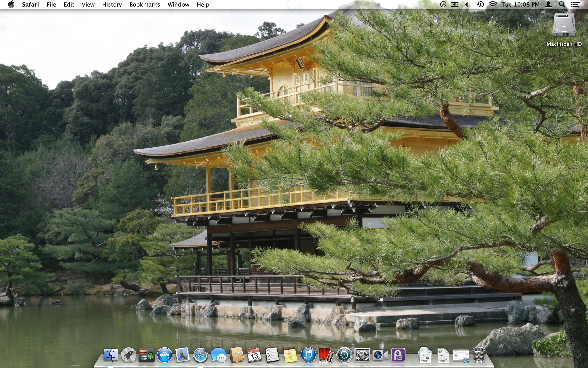The width and height of the screenshot is (588, 368).
Task: Open Contacts address book in dock
Action: coord(236,355)
